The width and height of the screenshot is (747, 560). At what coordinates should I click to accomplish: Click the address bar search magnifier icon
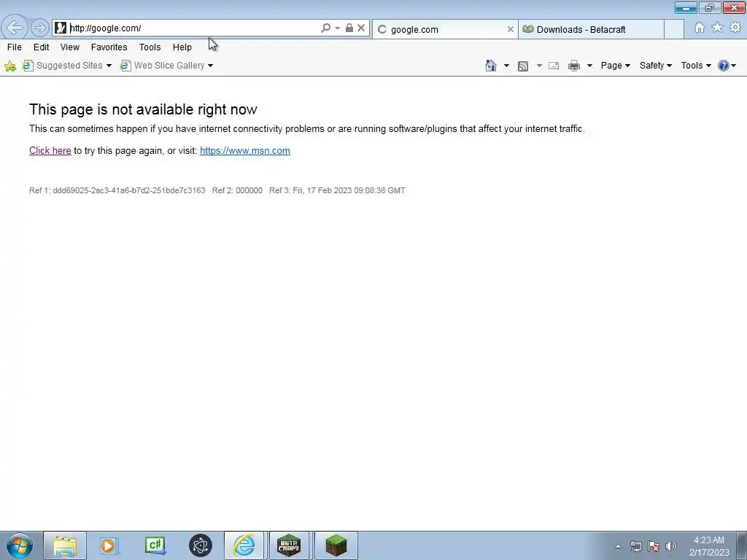tap(326, 28)
